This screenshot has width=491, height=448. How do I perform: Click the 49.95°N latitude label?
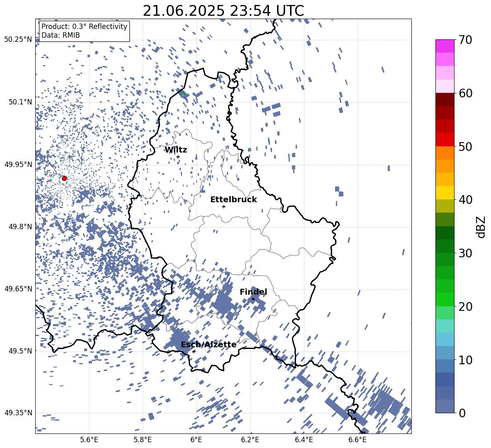(x=18, y=165)
